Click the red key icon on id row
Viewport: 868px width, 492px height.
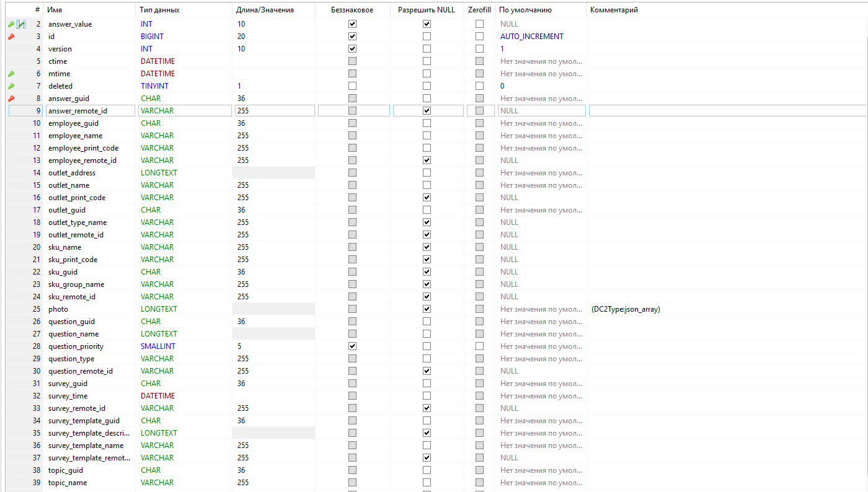click(11, 37)
